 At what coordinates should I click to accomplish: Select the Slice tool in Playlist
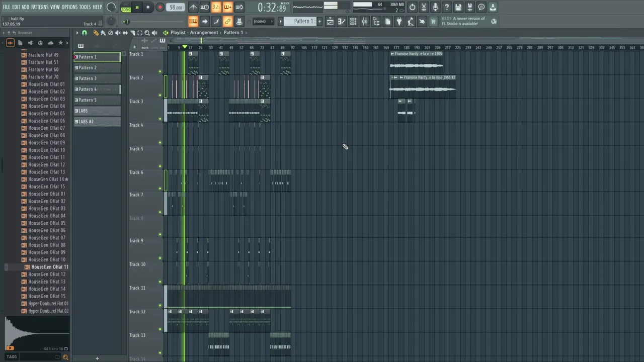pos(133,33)
